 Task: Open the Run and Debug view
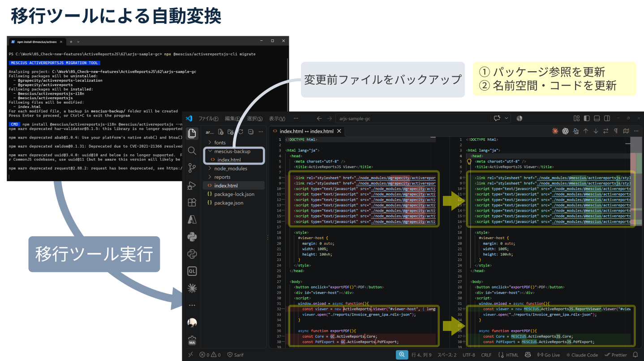pos(192,185)
